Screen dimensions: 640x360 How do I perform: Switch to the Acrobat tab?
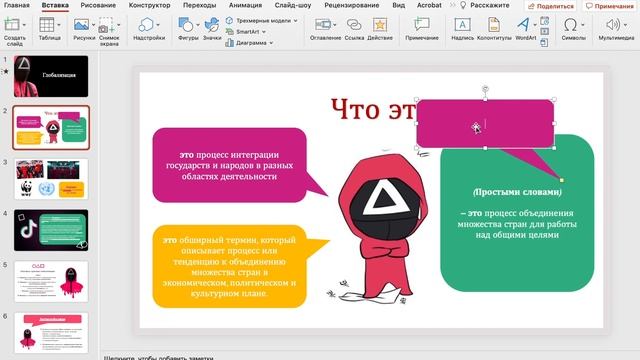(429, 5)
